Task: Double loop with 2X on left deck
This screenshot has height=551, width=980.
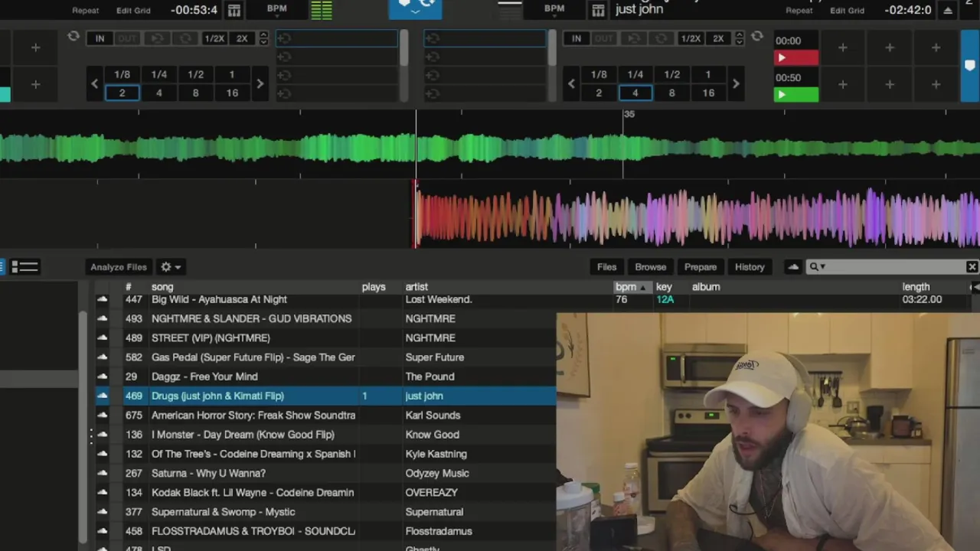Action: (x=242, y=38)
